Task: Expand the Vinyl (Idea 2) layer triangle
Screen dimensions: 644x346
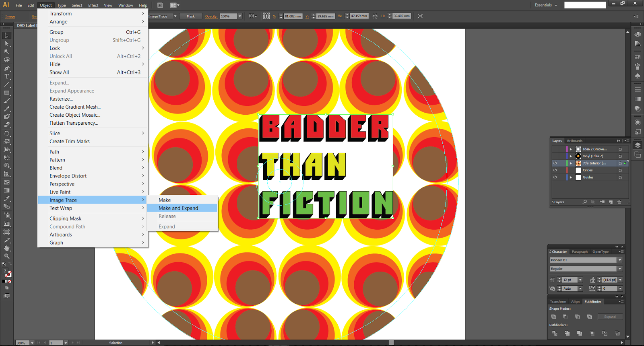Action: [x=571, y=156]
